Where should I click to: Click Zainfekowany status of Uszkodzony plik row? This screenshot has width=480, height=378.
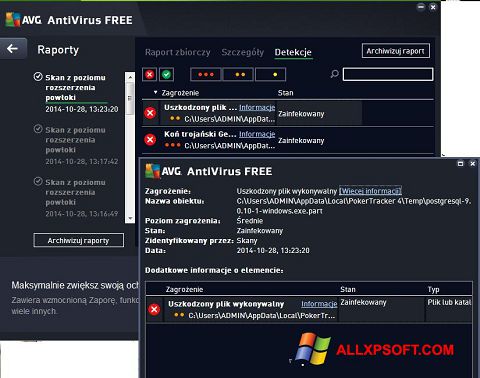pos(301,114)
